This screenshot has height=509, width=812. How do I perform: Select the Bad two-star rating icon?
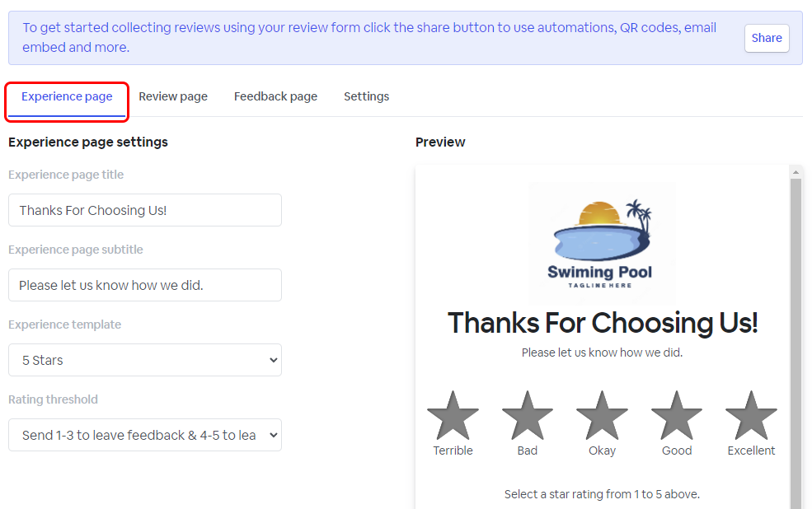(528, 416)
